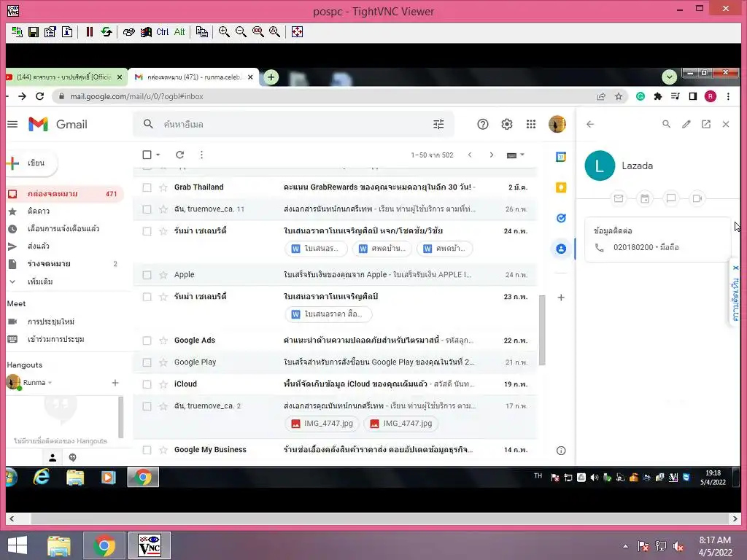Open Runma Hangouts status dropdown
The height and width of the screenshot is (560, 747).
click(50, 383)
